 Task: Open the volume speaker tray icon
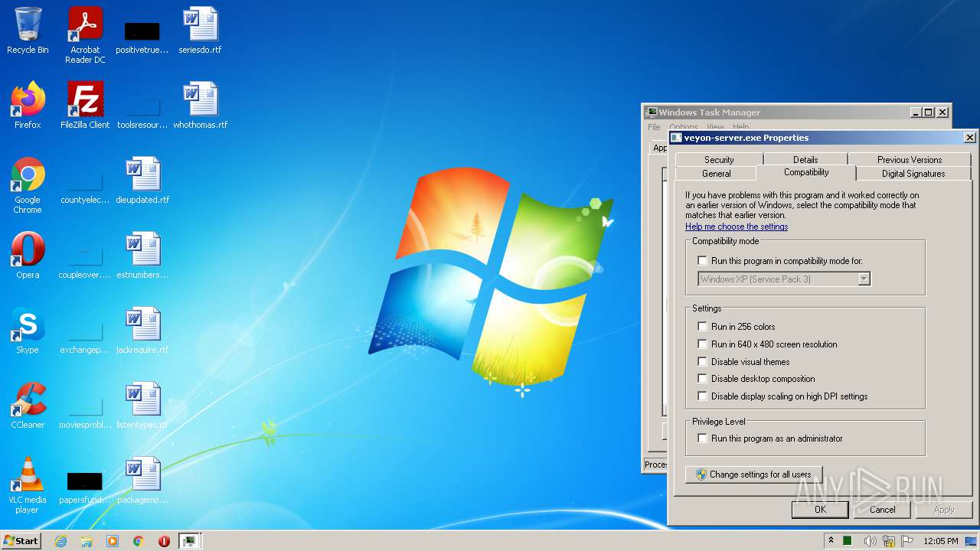tap(870, 541)
